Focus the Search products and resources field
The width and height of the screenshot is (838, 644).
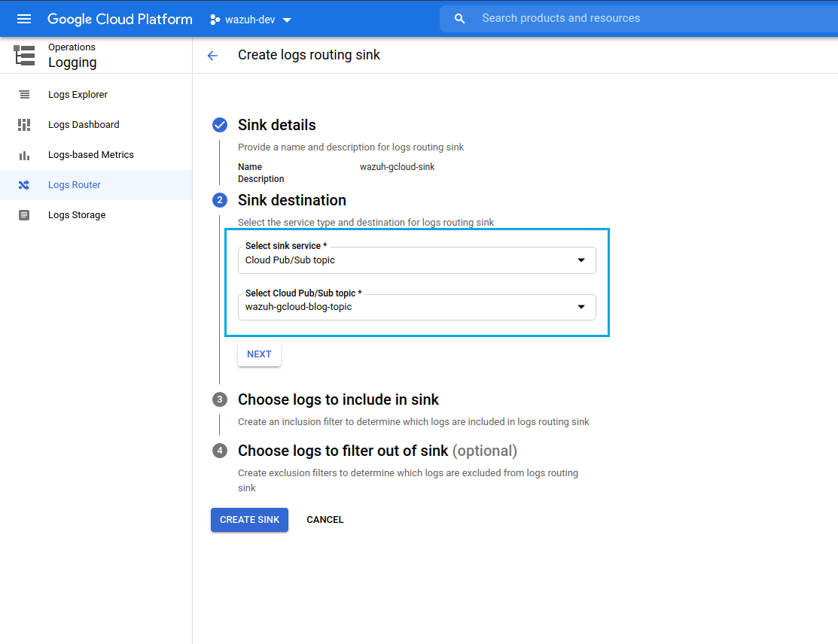(x=638, y=19)
